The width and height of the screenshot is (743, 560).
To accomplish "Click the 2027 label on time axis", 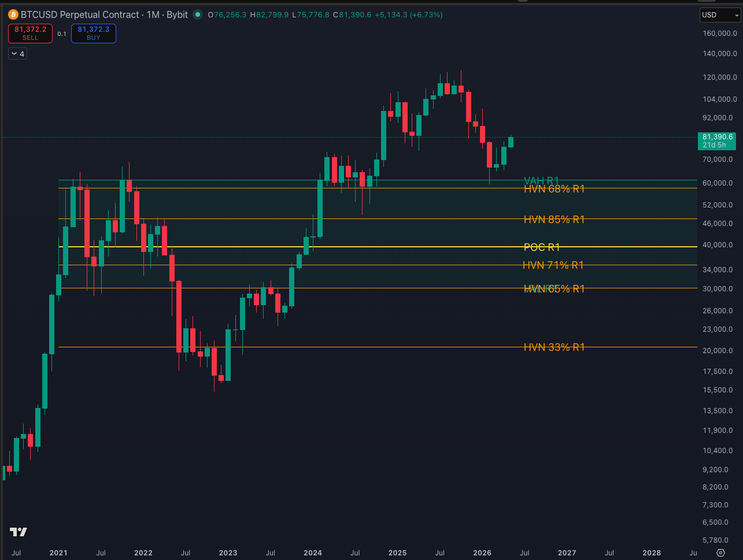I will [567, 553].
